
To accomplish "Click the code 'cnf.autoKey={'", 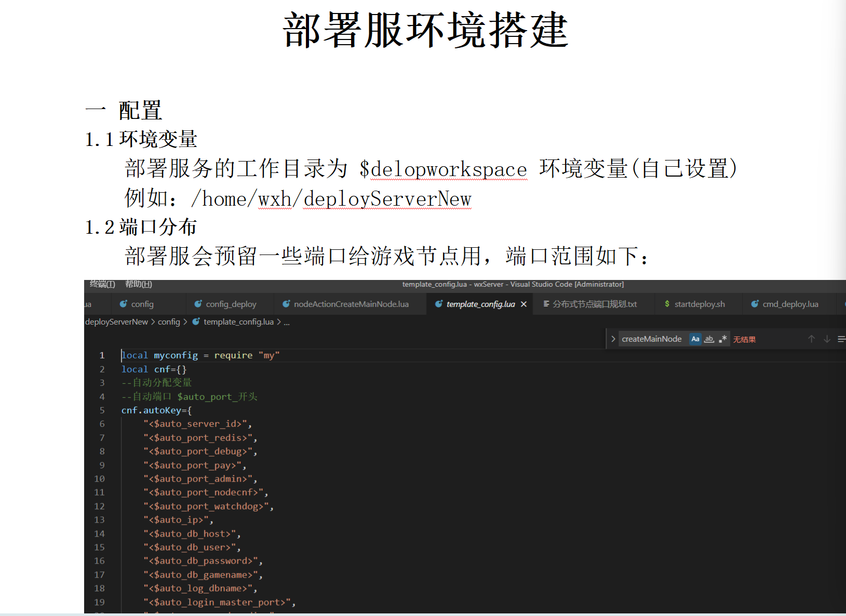I will [156, 410].
